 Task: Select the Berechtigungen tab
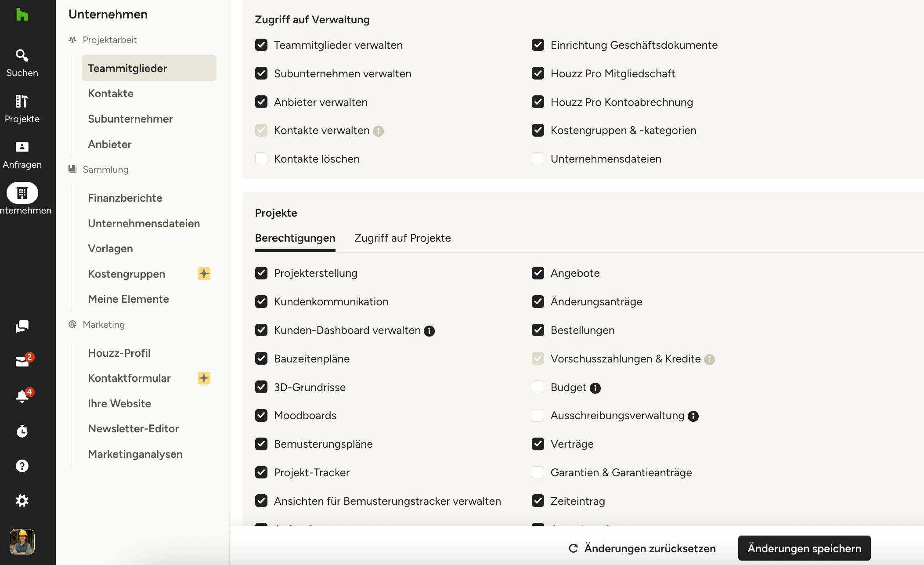click(x=295, y=238)
